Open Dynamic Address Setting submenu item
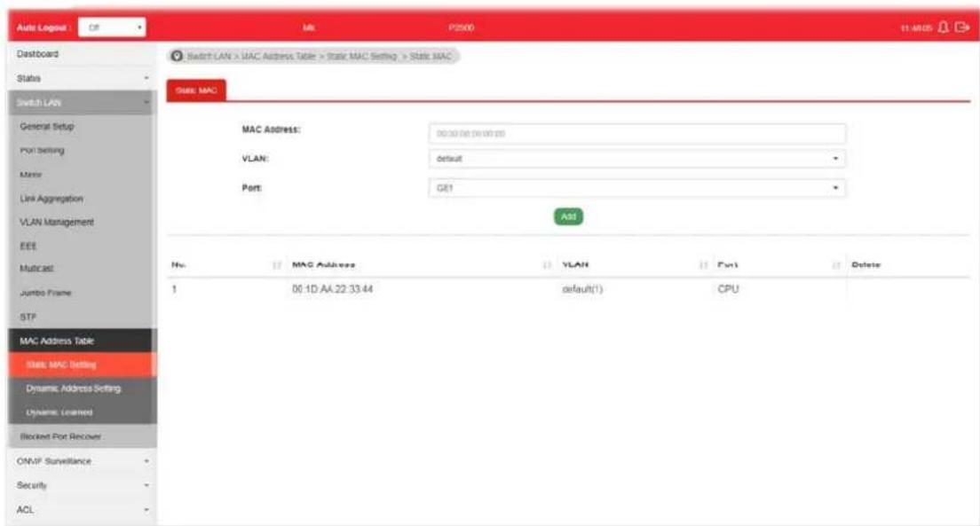 [x=80, y=389]
